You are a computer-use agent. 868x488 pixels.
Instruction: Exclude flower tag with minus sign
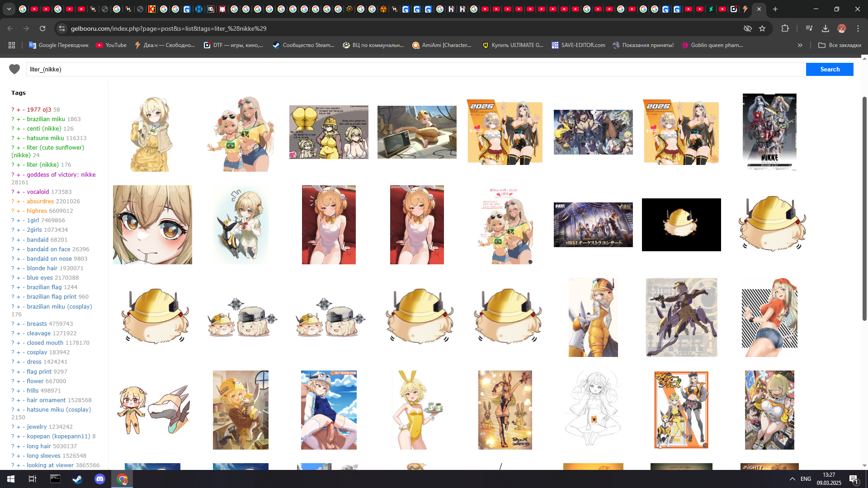pyautogui.click(x=24, y=381)
